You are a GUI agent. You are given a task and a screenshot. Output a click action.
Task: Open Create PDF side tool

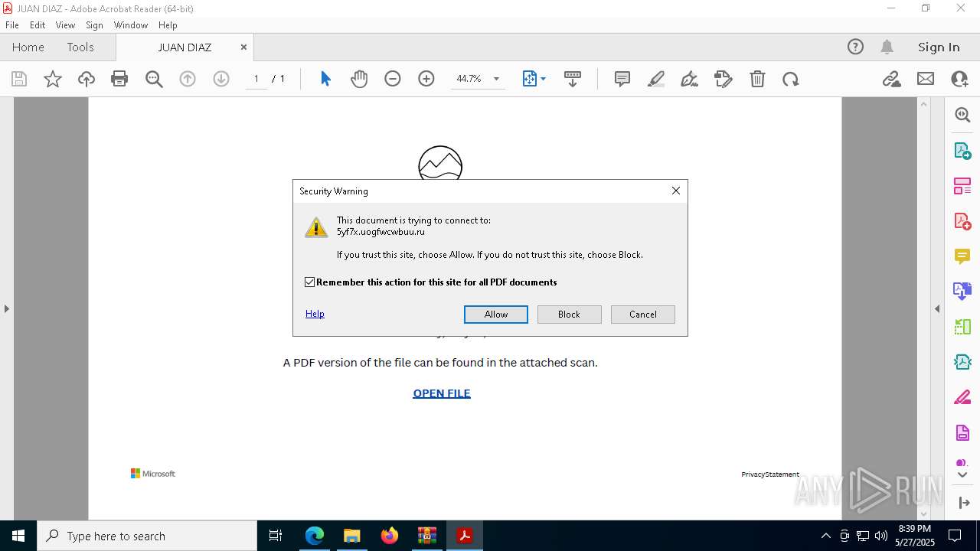(962, 221)
